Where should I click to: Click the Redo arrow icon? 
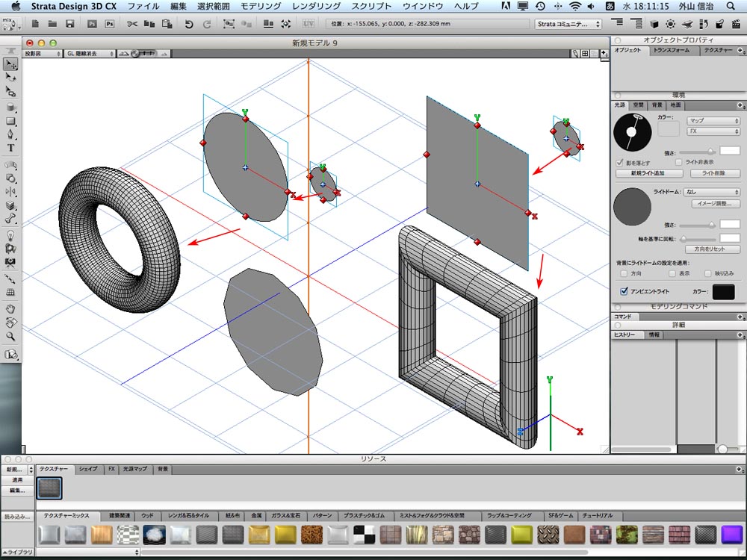coord(207,24)
